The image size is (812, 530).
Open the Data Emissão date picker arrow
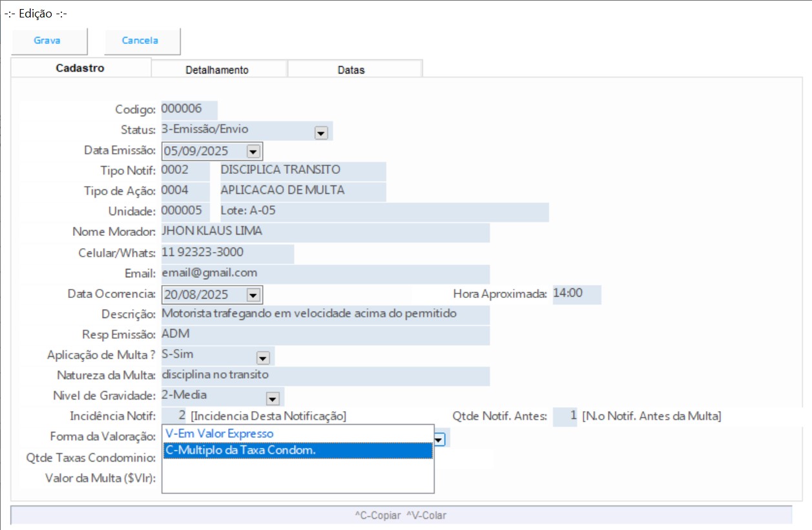point(253,151)
